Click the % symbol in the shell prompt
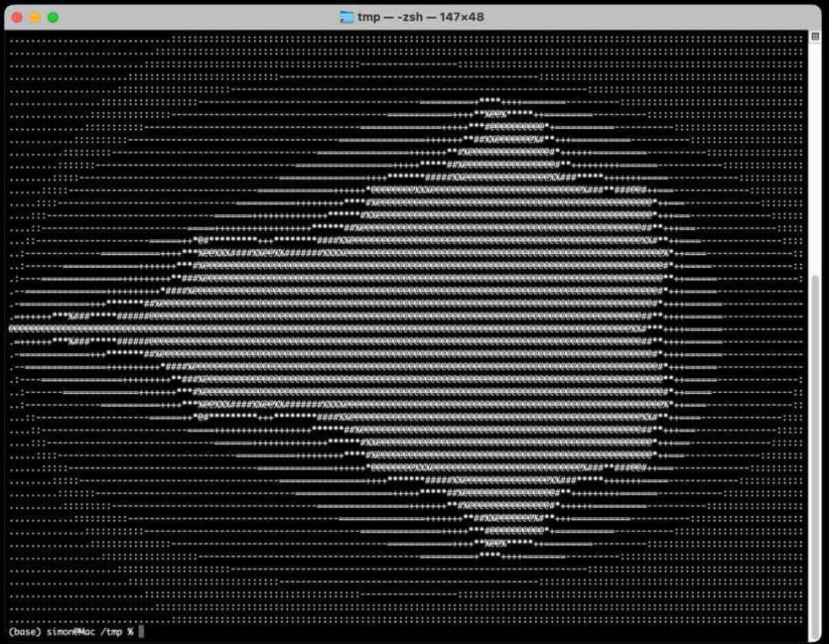The width and height of the screenshot is (829, 644). tap(130, 631)
